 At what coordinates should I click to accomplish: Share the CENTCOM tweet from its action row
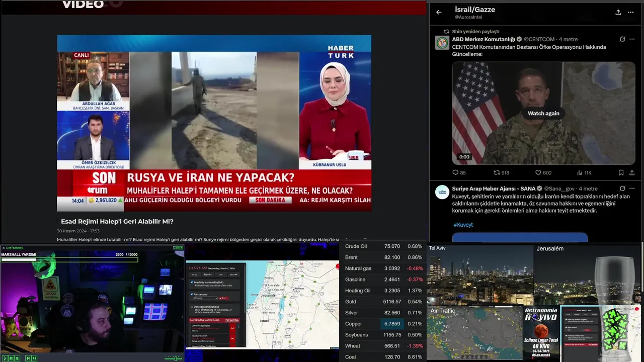(632, 172)
